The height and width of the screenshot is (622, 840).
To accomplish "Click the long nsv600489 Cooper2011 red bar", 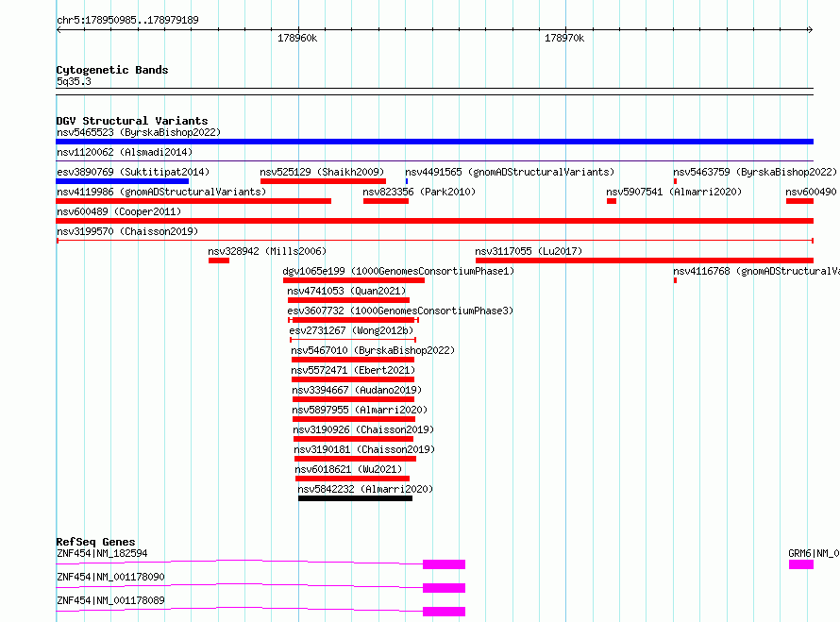I will click(434, 221).
